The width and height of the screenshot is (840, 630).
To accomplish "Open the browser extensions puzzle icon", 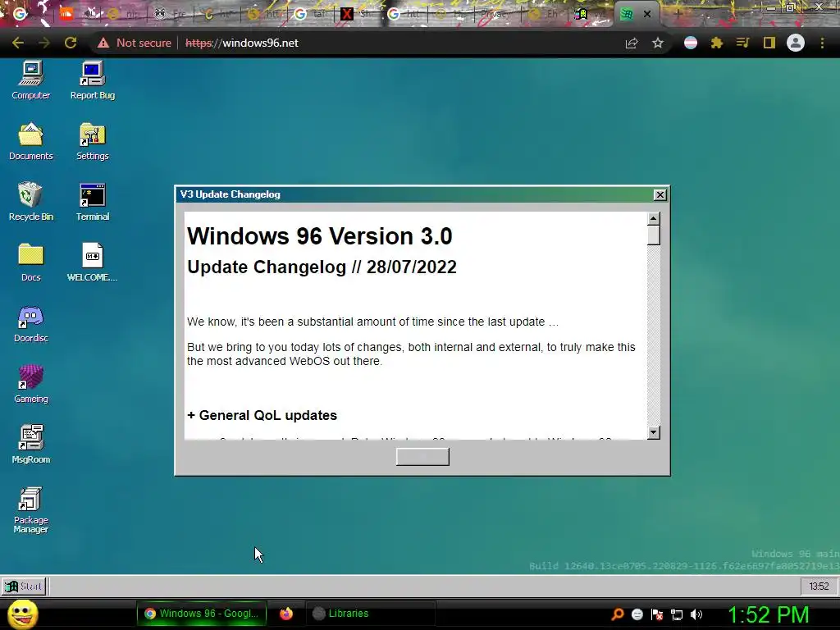I will [x=717, y=43].
